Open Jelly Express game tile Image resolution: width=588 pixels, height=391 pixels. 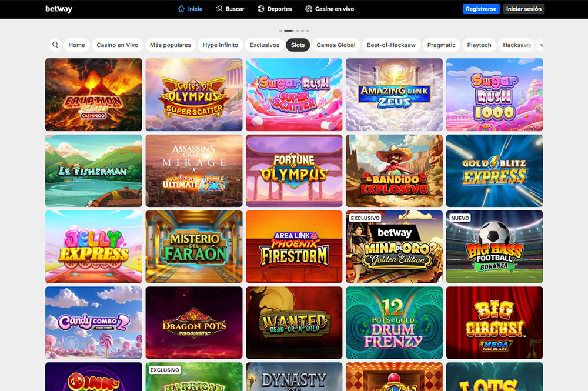coord(93,247)
